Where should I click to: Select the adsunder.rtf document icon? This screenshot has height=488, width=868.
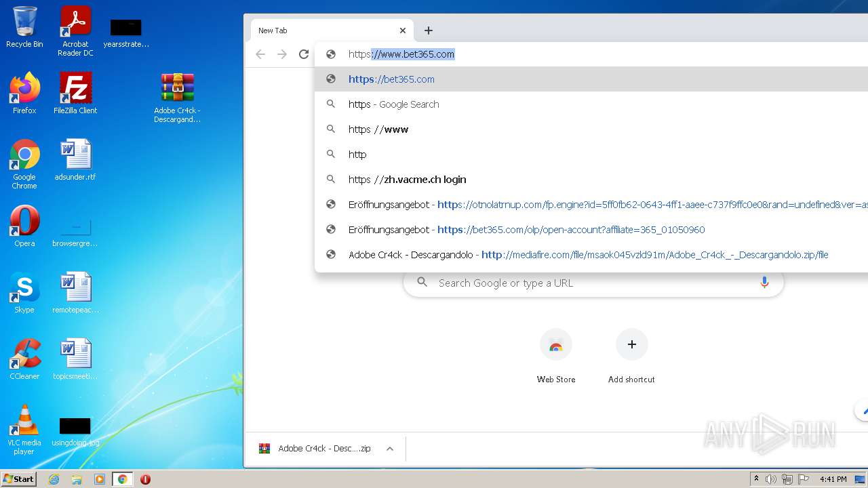pyautogui.click(x=75, y=160)
